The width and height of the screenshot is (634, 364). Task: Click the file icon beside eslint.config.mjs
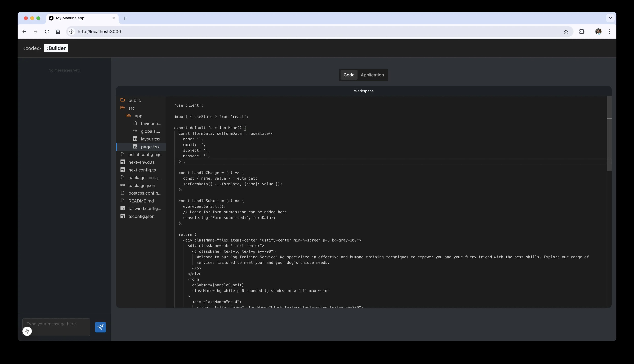[x=123, y=154]
